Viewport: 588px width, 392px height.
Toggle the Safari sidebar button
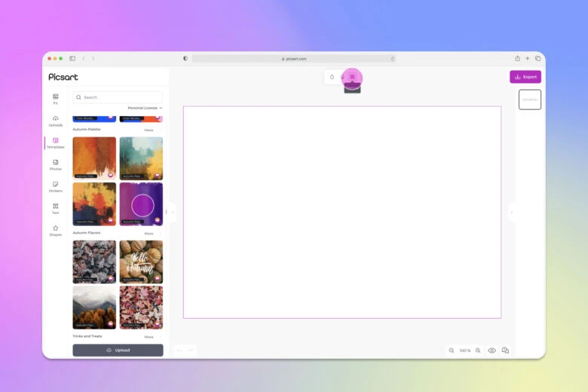(72, 58)
